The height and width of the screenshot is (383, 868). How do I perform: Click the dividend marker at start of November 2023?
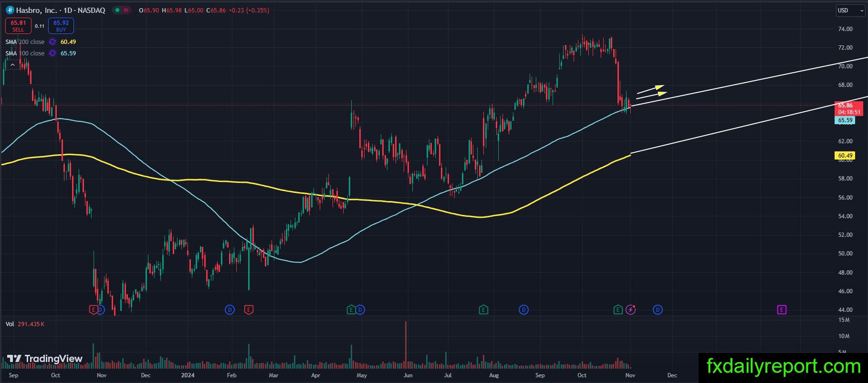pyautogui.click(x=101, y=310)
